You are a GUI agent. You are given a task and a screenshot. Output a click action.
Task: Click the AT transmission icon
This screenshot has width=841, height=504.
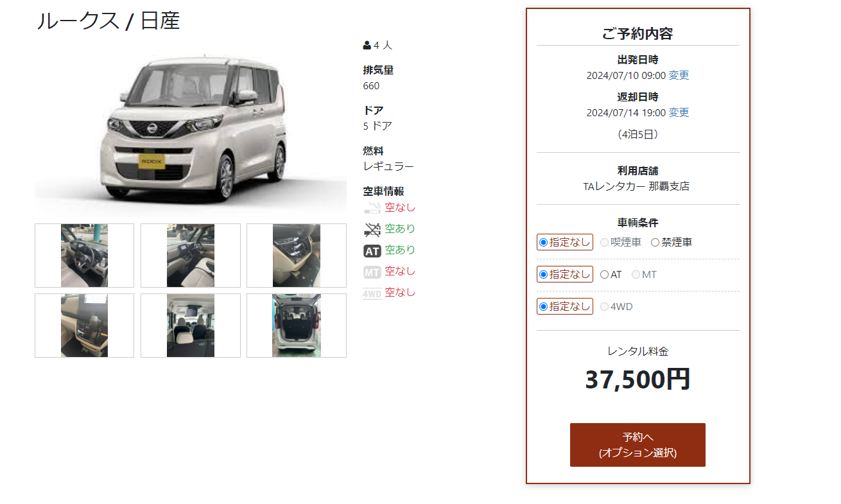[x=372, y=250]
